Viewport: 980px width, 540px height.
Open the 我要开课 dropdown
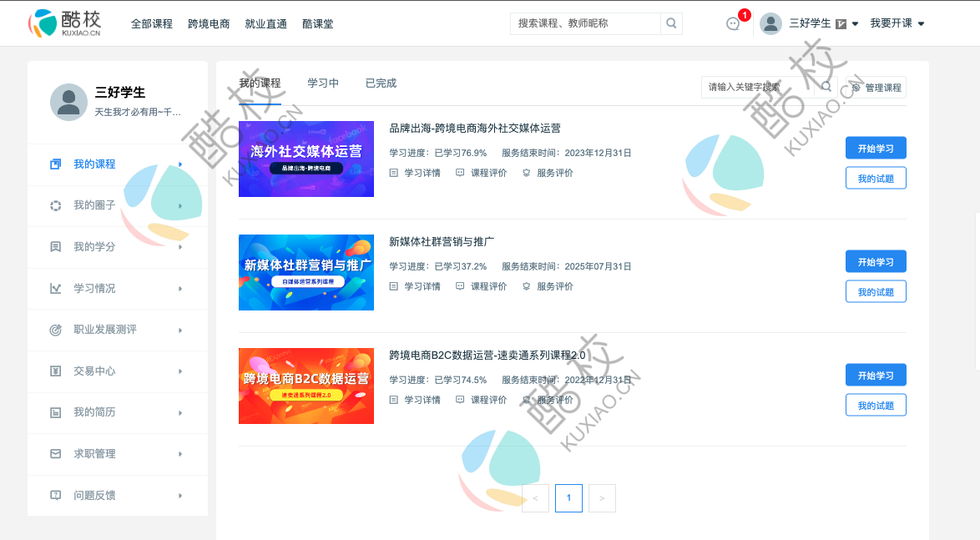[897, 23]
